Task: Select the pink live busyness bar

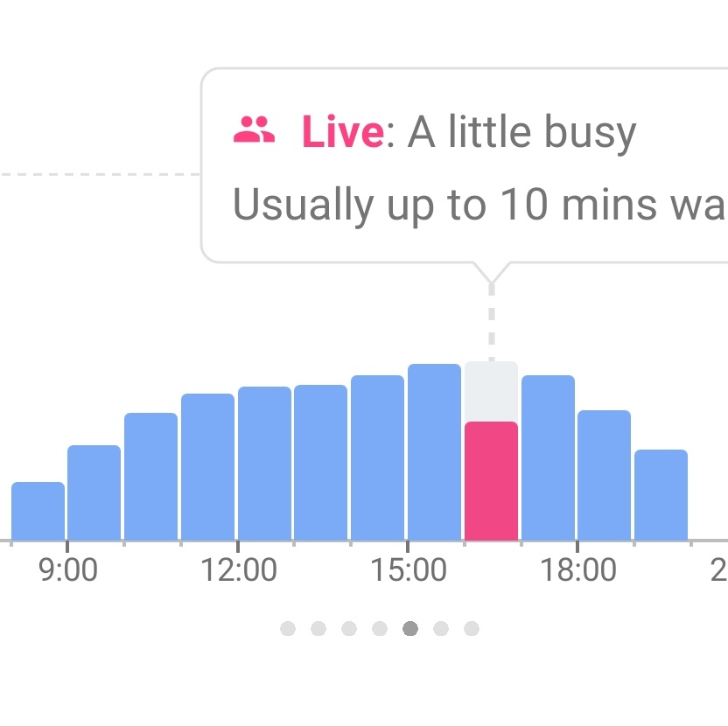Action: click(491, 481)
